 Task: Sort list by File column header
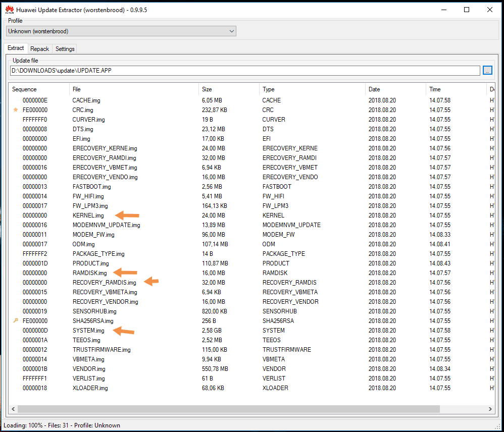tap(134, 89)
